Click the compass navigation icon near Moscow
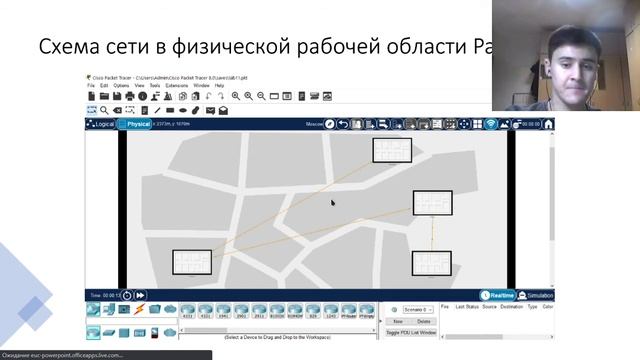Screen dimensions: 640x360 (x=329, y=124)
